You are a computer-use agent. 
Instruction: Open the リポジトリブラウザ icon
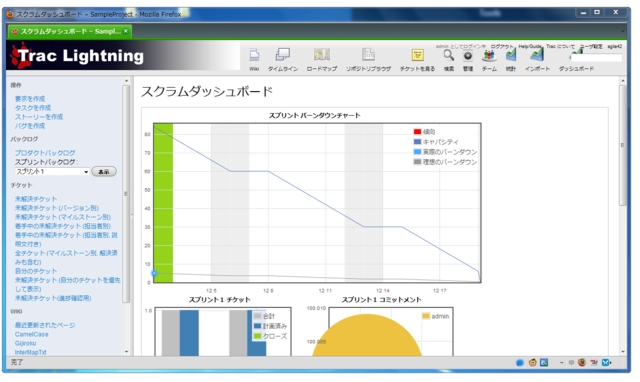(x=368, y=55)
